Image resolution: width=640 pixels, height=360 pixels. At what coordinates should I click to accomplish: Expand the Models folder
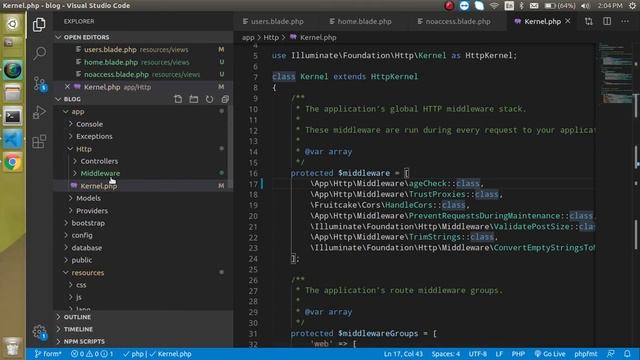(x=89, y=198)
